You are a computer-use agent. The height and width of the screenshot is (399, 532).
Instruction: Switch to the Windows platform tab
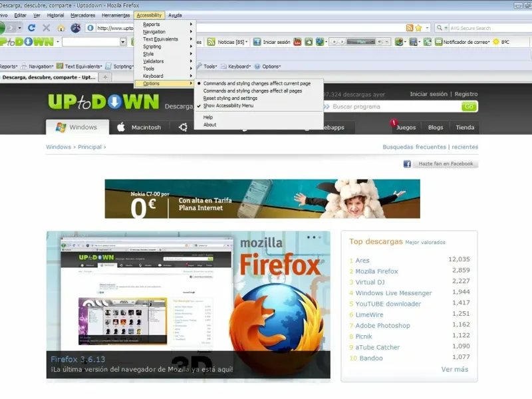coord(77,127)
